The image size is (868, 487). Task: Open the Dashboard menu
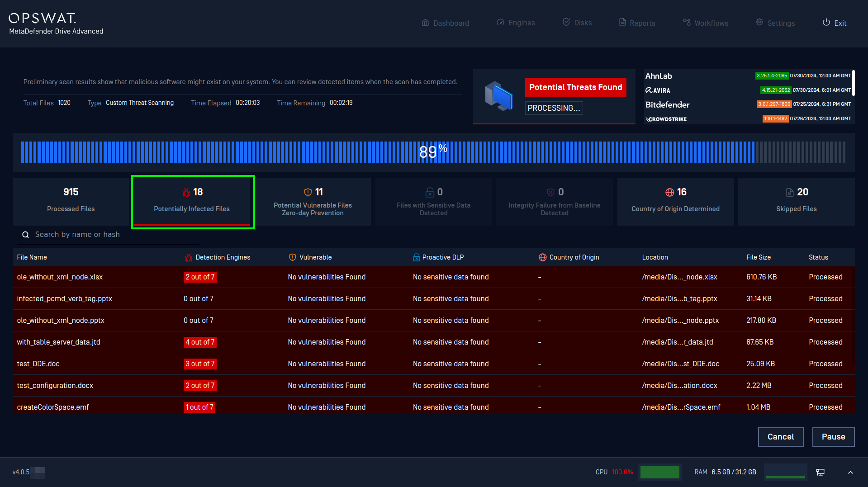click(445, 23)
